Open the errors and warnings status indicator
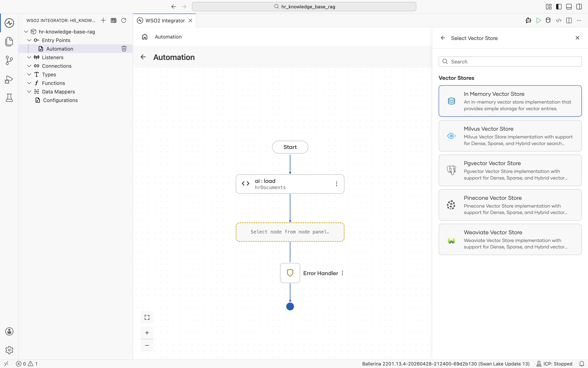Image resolution: width=588 pixels, height=368 pixels. 27,364
